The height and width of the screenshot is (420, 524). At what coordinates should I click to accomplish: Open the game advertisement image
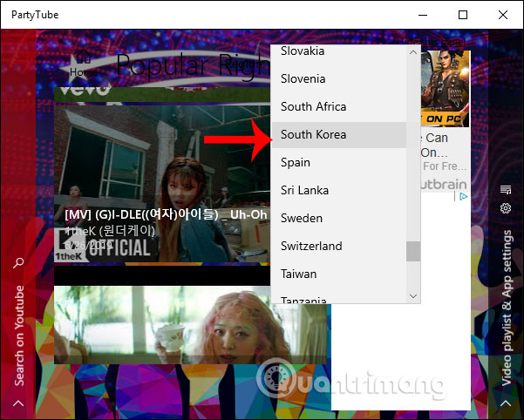(445, 89)
